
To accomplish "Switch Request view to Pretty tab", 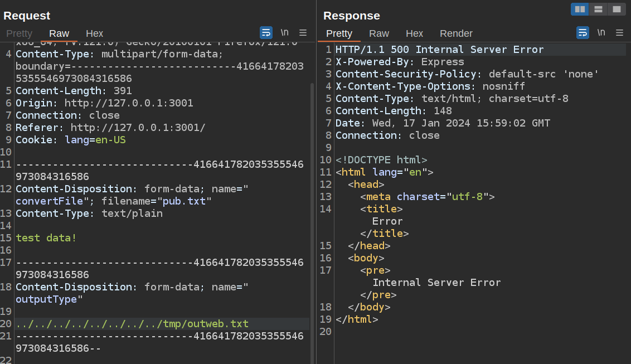I will pos(19,33).
